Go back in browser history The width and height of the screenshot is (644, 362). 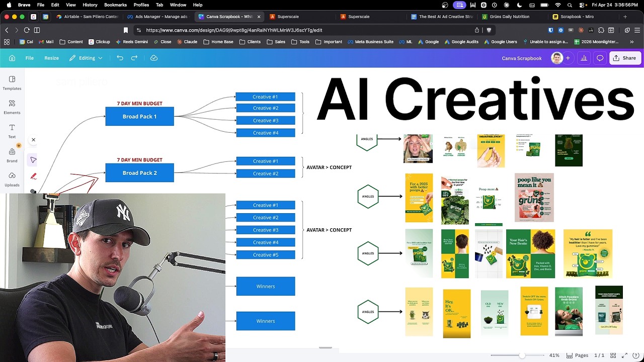[x=7, y=30]
